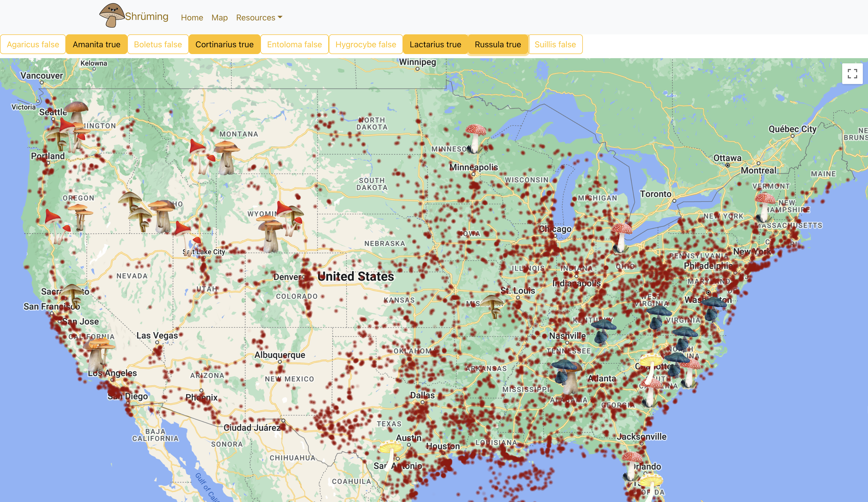Click the Shrüming brand name link
The width and height of the screenshot is (868, 502).
[146, 17]
